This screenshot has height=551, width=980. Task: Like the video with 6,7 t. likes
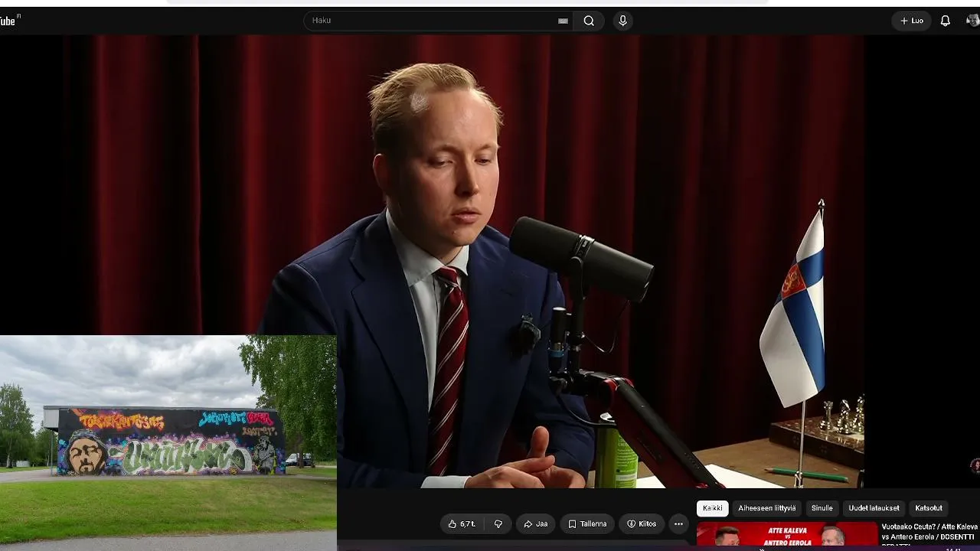tap(462, 524)
